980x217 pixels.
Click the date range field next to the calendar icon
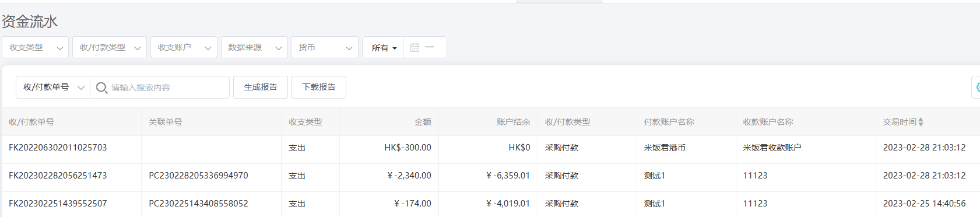pos(430,47)
